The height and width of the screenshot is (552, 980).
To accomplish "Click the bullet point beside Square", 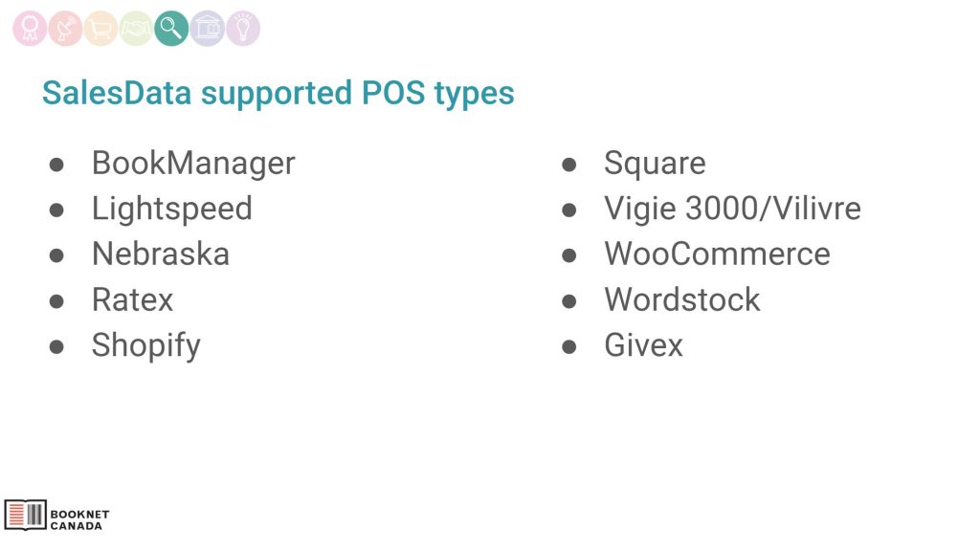I will tap(569, 164).
